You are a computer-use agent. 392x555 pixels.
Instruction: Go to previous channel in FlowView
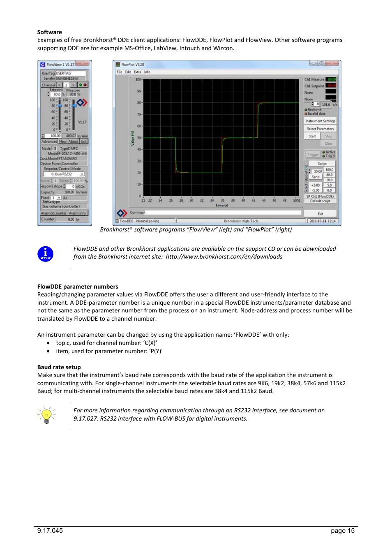click(x=60, y=85)
